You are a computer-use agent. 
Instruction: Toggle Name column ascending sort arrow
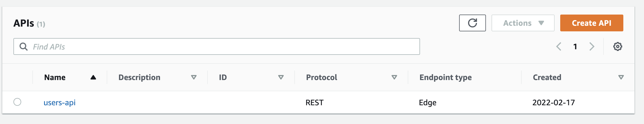(x=93, y=77)
